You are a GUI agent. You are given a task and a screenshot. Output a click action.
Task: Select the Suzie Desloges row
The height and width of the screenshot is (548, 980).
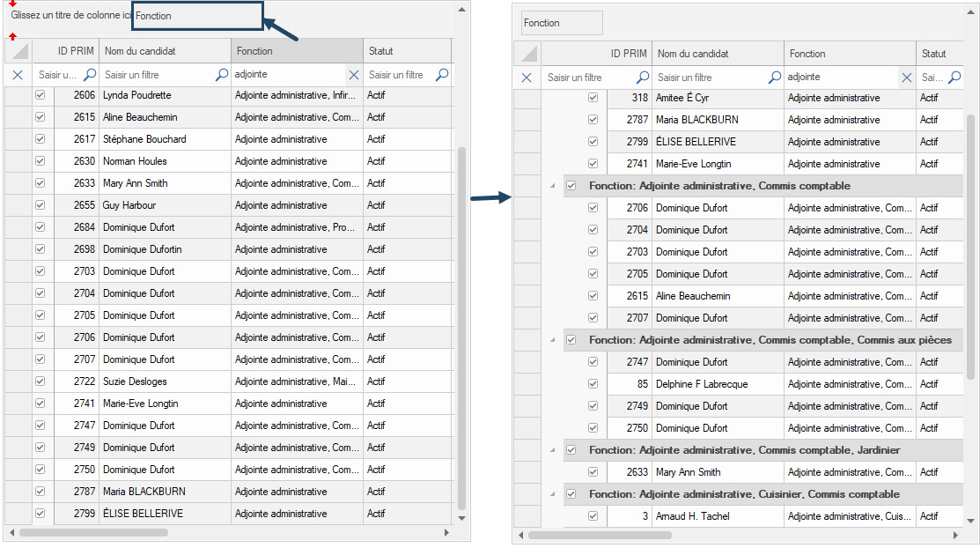(x=135, y=381)
